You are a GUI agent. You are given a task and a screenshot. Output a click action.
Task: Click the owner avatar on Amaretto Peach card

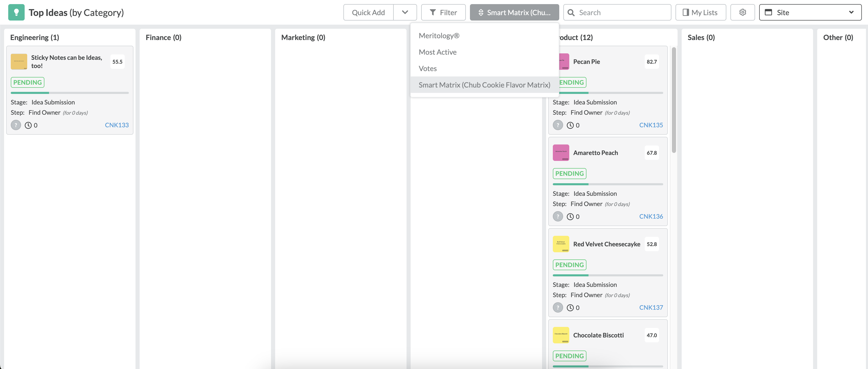558,216
